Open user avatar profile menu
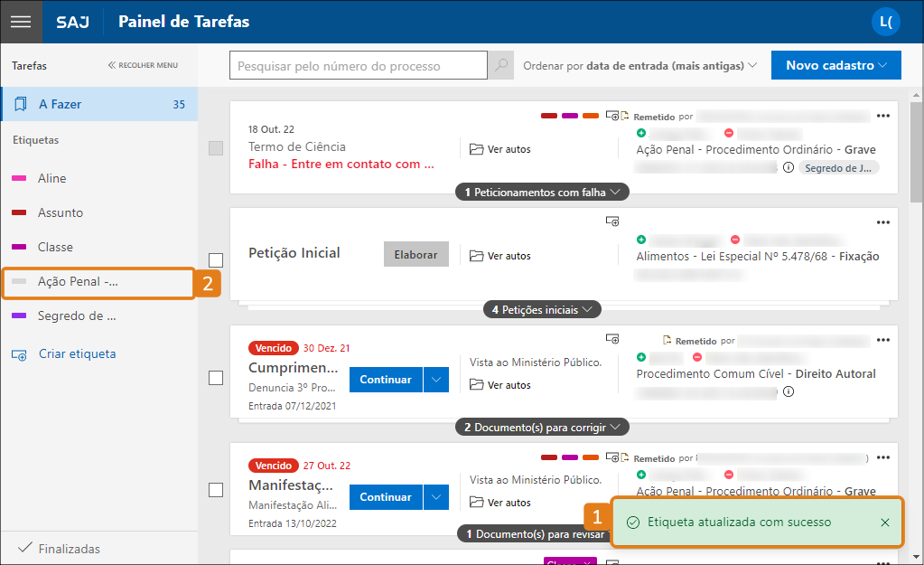 coord(885,22)
